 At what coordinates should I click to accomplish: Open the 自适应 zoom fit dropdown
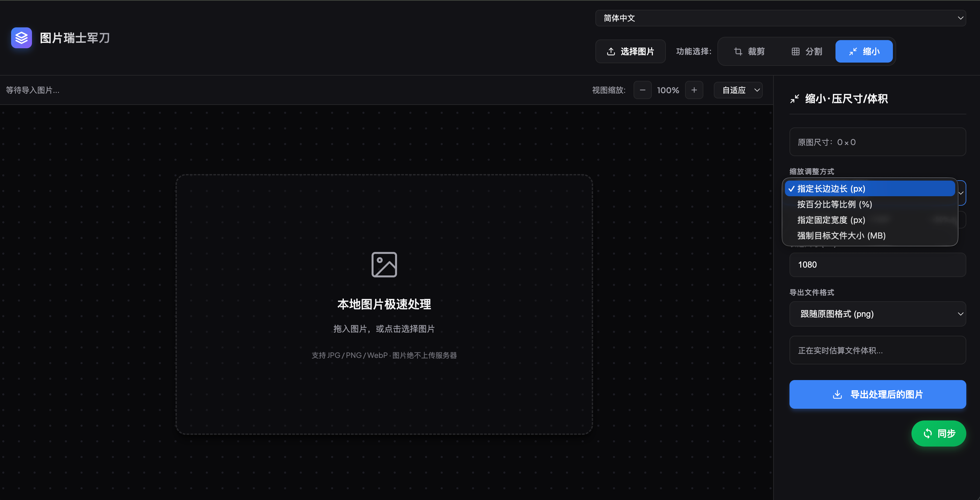point(738,90)
